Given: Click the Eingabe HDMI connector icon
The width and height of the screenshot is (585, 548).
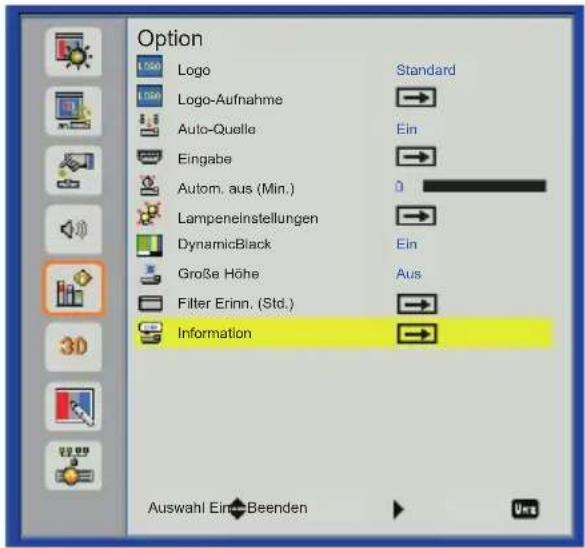Looking at the screenshot, I should coord(149,157).
